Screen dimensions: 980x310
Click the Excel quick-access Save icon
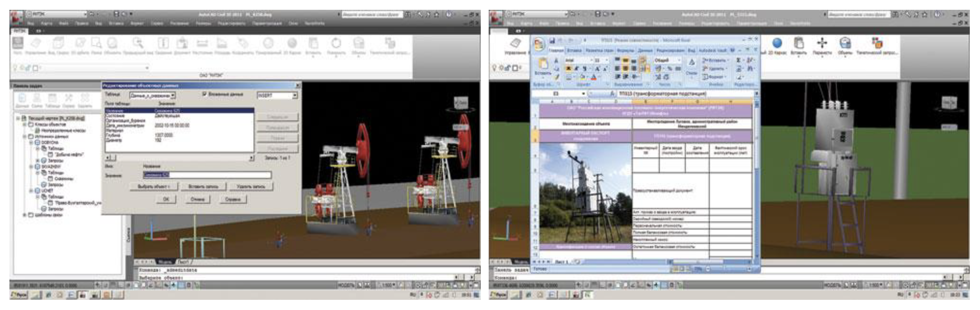click(x=553, y=40)
